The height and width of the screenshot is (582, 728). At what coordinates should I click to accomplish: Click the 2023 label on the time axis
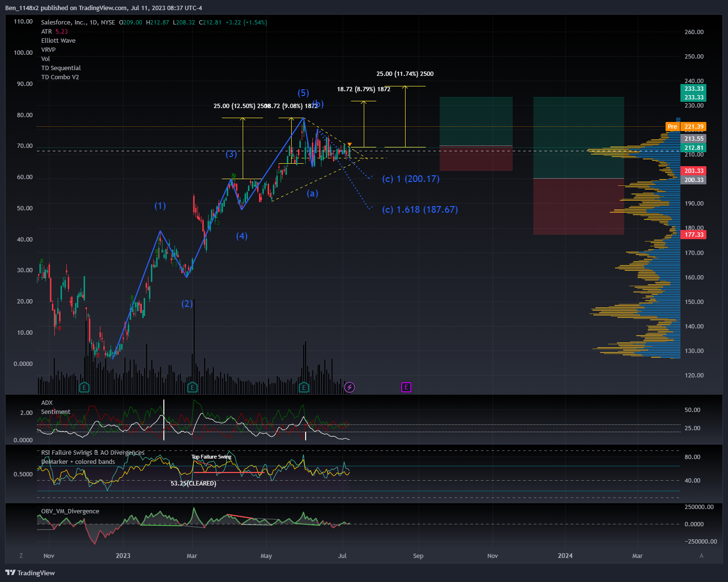pyautogui.click(x=123, y=556)
